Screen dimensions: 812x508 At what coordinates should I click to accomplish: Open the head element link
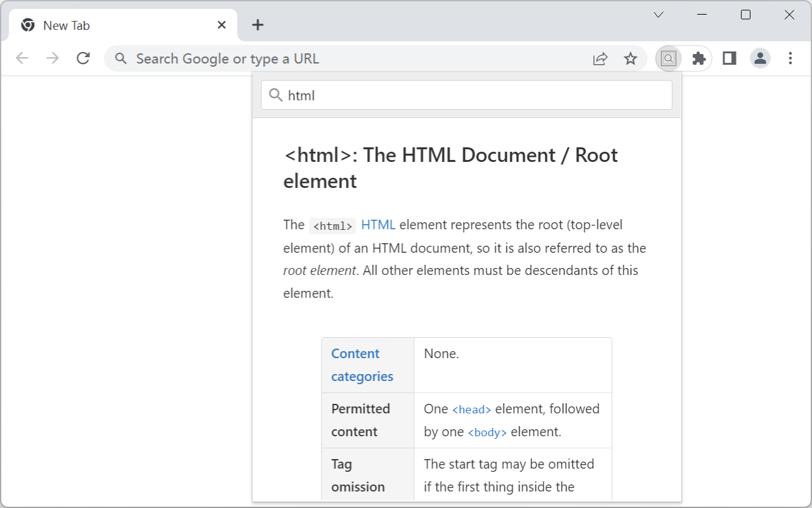[x=471, y=410]
